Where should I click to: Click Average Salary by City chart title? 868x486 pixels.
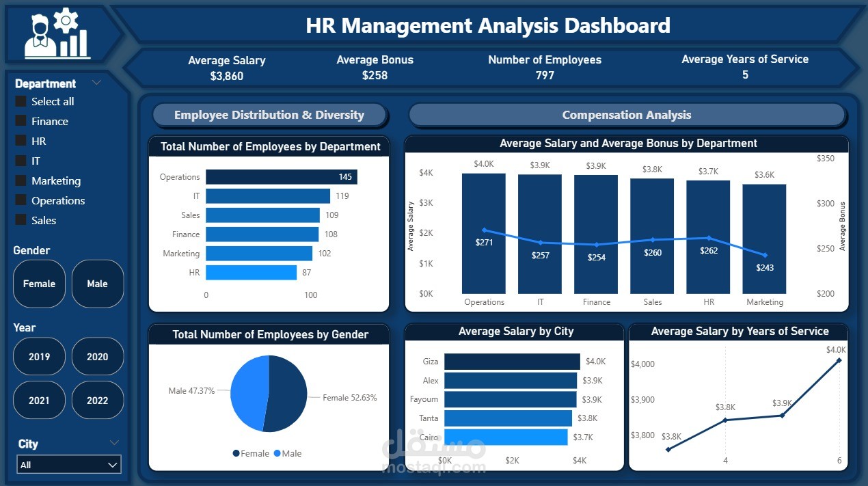click(516, 331)
